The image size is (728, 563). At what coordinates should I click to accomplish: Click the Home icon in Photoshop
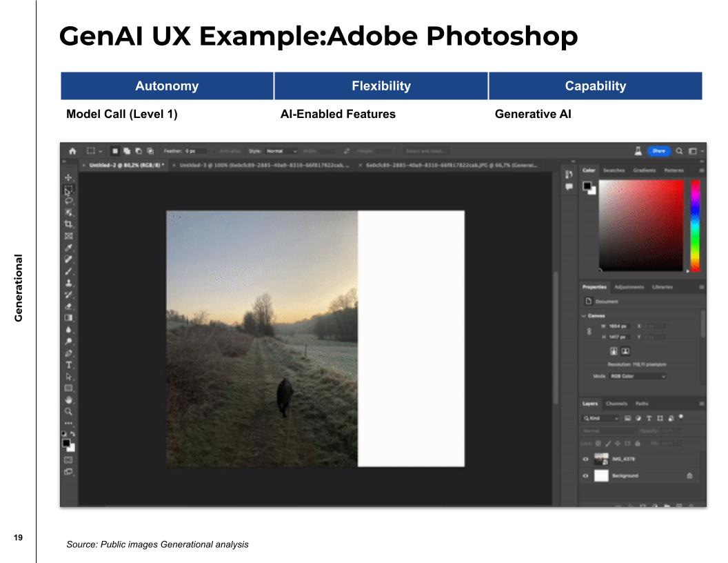[x=72, y=151]
